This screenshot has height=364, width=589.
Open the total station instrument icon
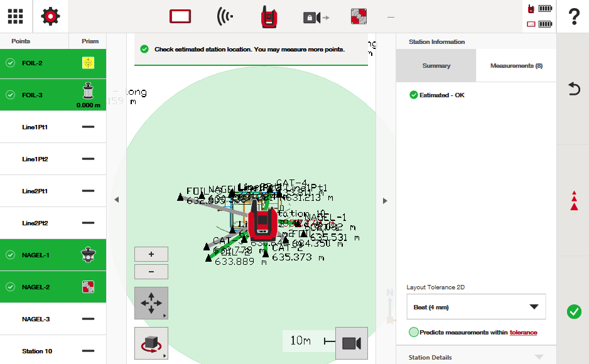click(270, 17)
